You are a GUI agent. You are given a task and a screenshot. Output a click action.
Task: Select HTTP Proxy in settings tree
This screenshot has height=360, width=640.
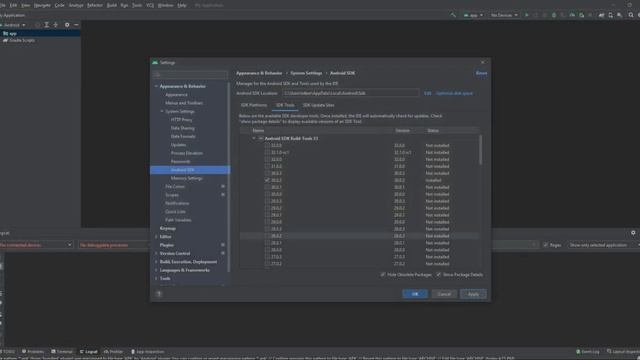pyautogui.click(x=181, y=120)
